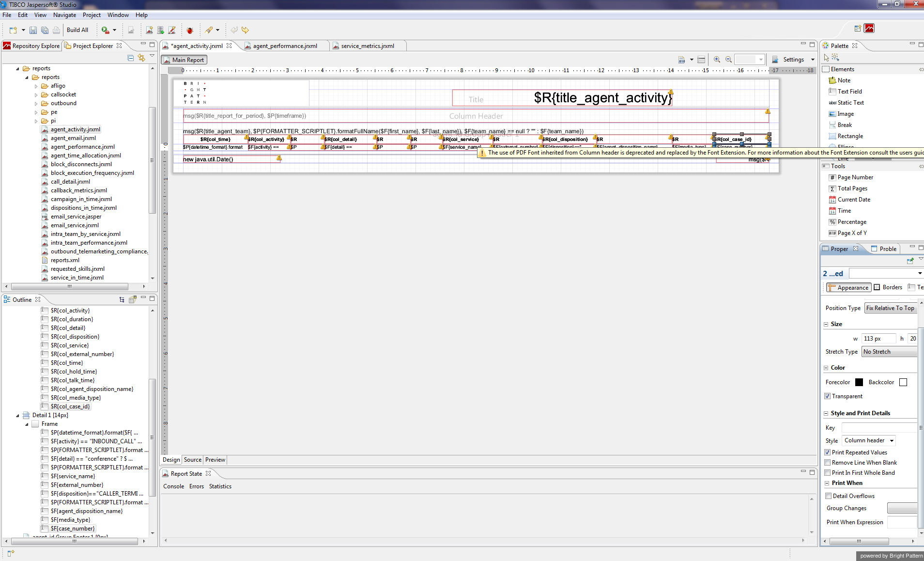The width and height of the screenshot is (924, 561).
Task: Click the Key input field
Action: pyautogui.click(x=879, y=428)
